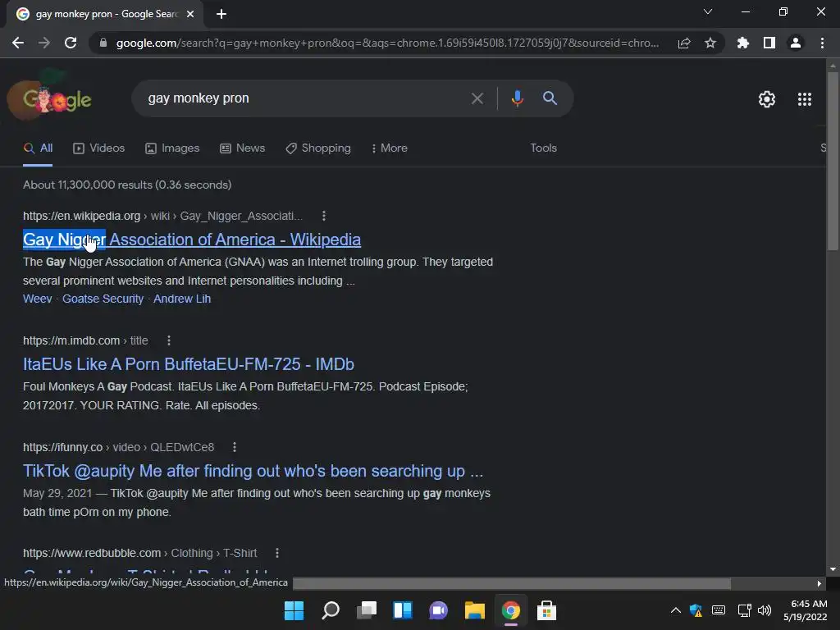Switch to the Shopping tab
The height and width of the screenshot is (630, 840).
(318, 148)
